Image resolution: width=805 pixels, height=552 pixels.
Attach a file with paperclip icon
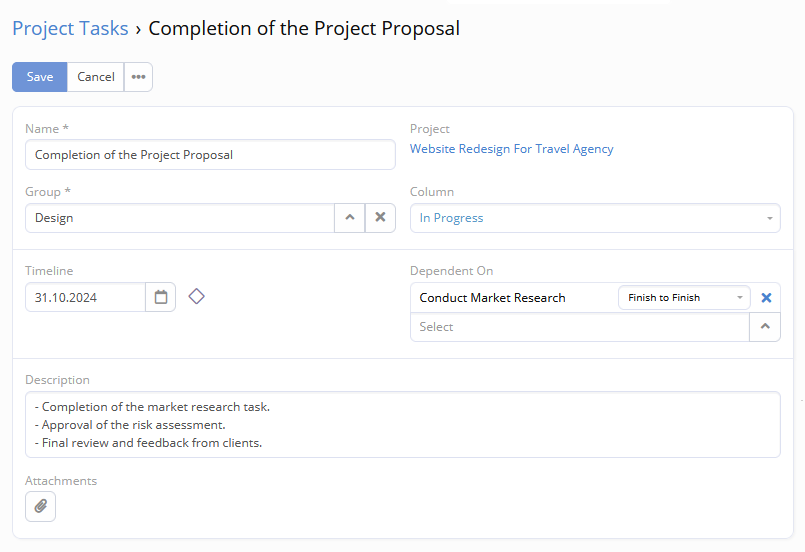coord(41,506)
